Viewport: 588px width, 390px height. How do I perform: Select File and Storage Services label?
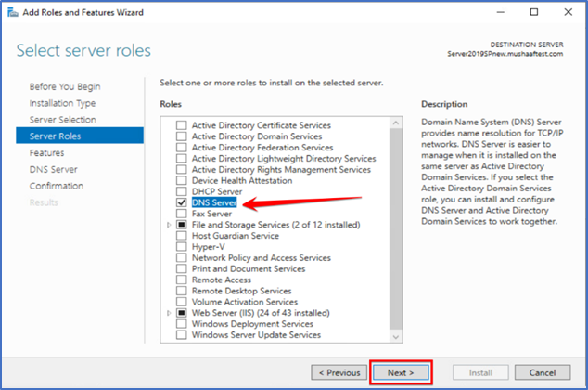[276, 225]
